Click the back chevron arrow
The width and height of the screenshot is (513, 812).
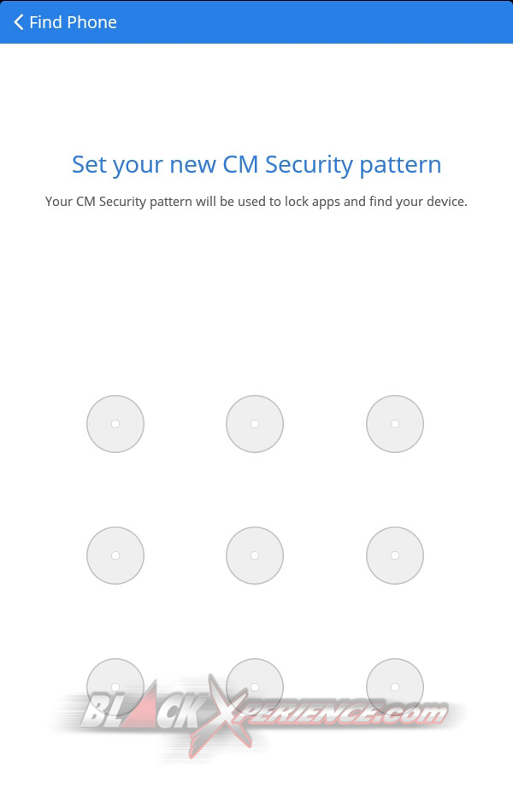point(18,21)
